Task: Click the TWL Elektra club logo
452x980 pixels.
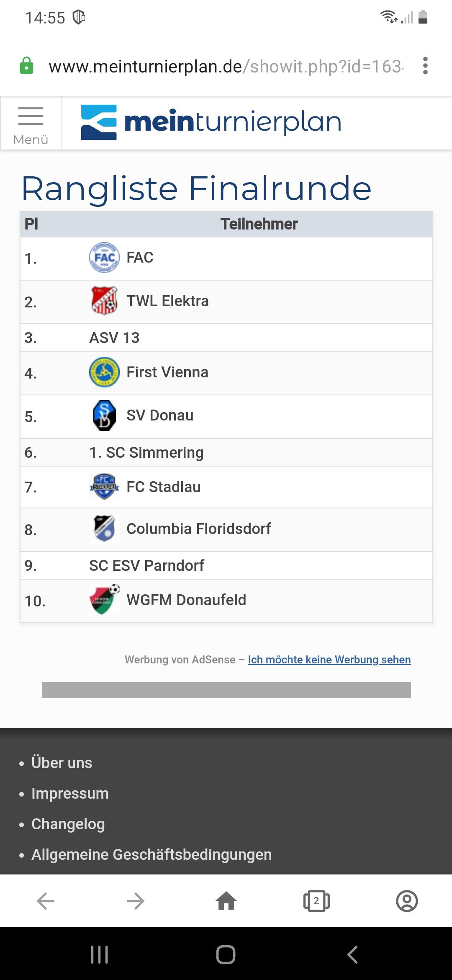Action: 104,301
